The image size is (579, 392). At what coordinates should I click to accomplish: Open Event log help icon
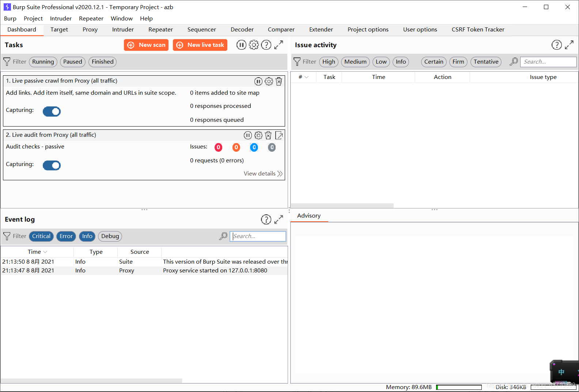(x=266, y=219)
